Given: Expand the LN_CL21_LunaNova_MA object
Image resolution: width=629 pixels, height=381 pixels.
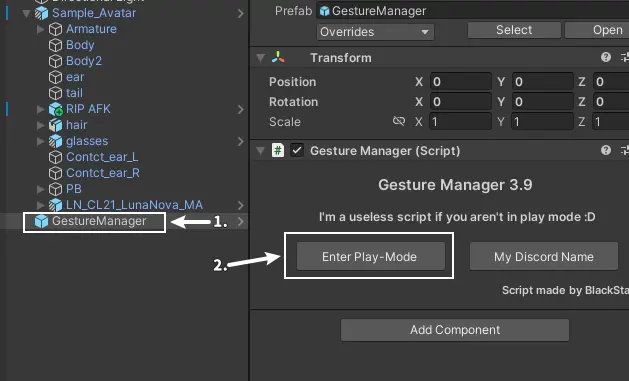Looking at the screenshot, I should coord(40,205).
